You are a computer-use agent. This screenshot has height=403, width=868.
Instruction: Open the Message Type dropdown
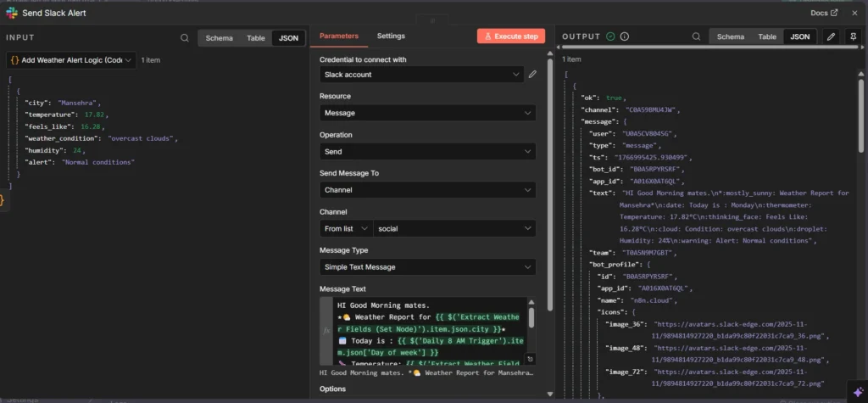[427, 267]
